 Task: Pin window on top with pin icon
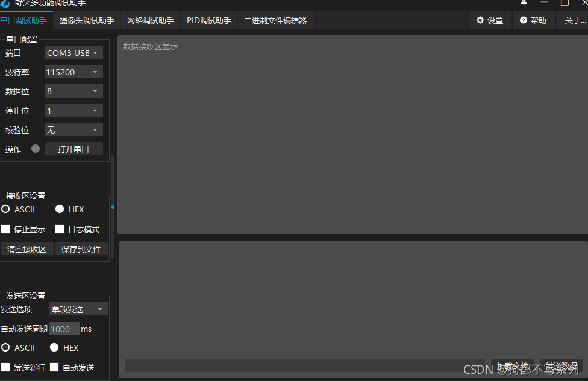coord(523,4)
